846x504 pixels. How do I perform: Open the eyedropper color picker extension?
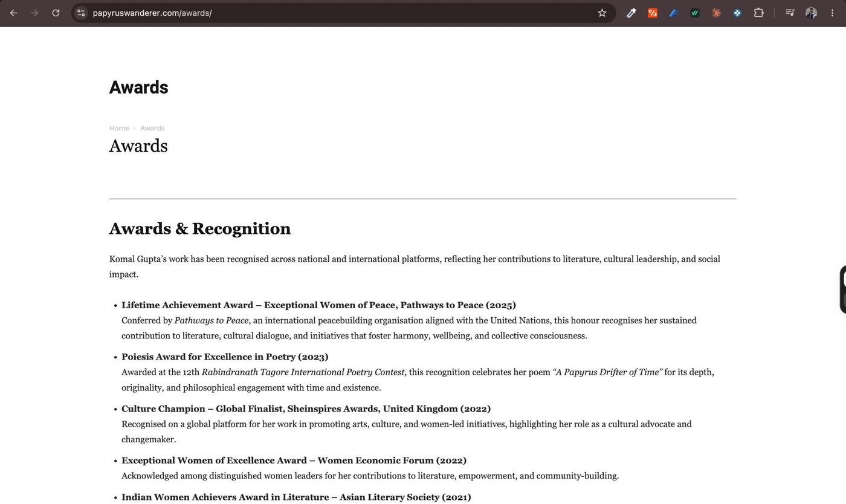coord(631,13)
